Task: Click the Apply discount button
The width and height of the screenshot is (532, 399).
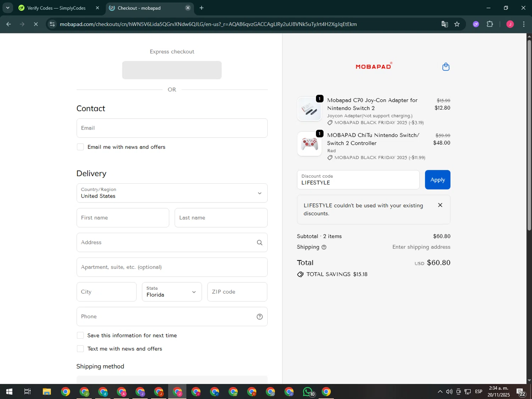Action: point(438,180)
